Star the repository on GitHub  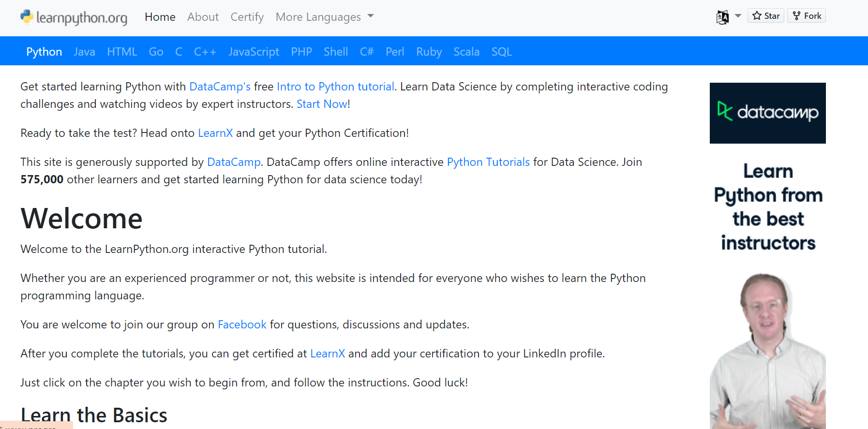(766, 16)
